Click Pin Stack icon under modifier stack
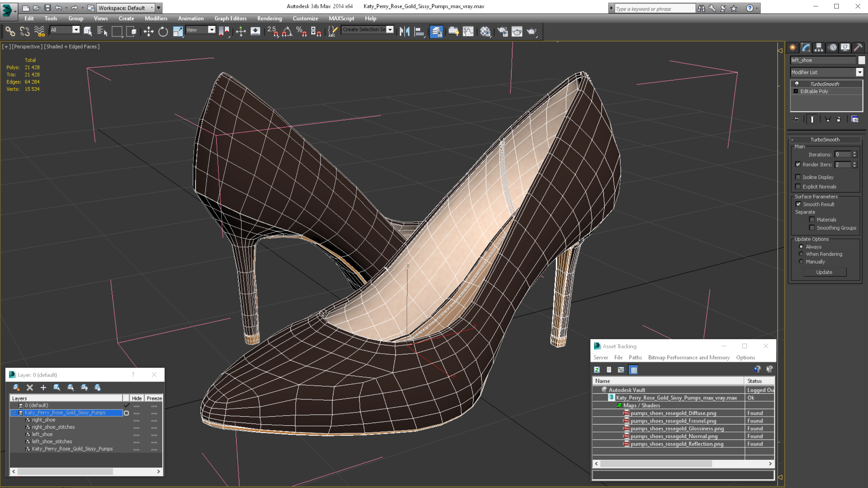Screen dimensions: 868x488 point(796,119)
